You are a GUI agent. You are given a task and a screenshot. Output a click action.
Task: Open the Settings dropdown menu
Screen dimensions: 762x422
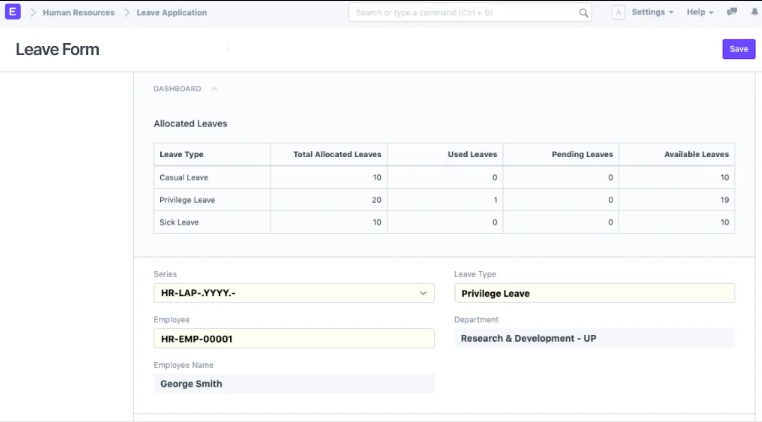tap(652, 12)
